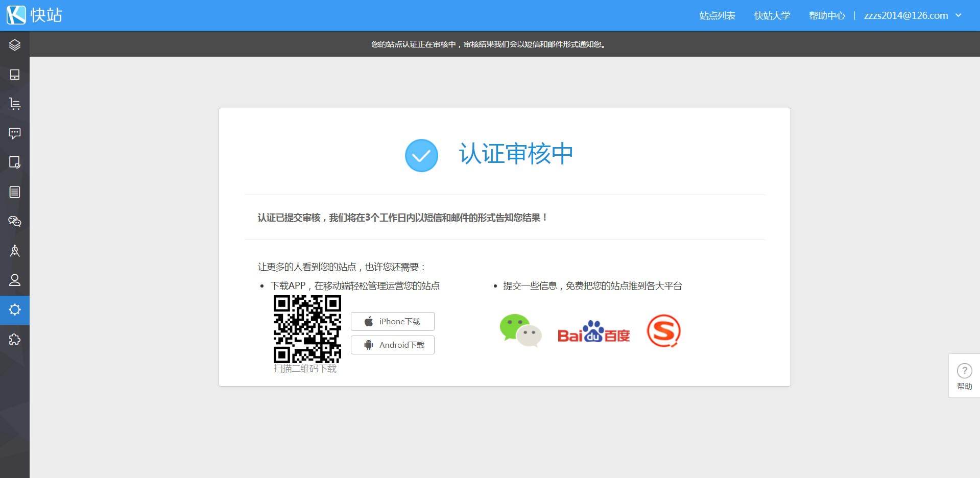Open the shopping cart section in sidebar
This screenshot has width=980, height=478.
(15, 104)
